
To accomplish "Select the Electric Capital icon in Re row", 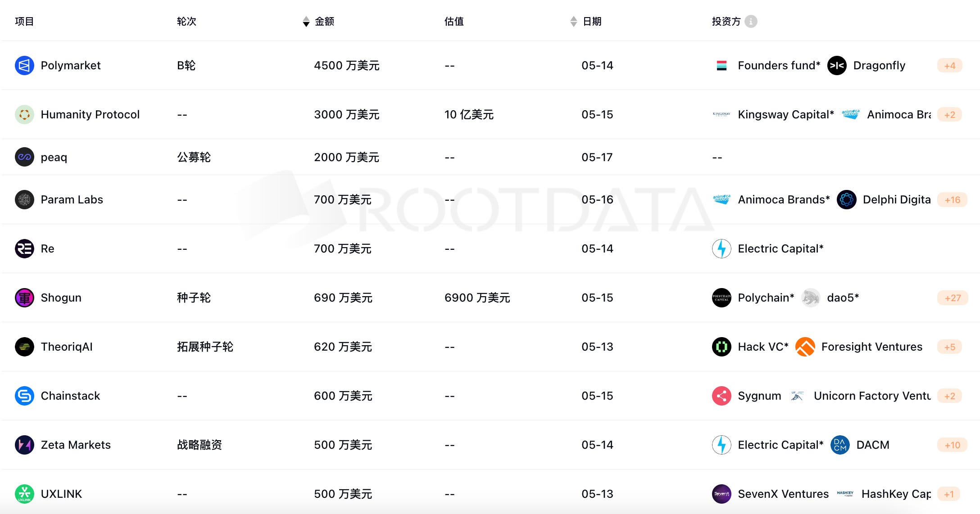I will tap(721, 248).
